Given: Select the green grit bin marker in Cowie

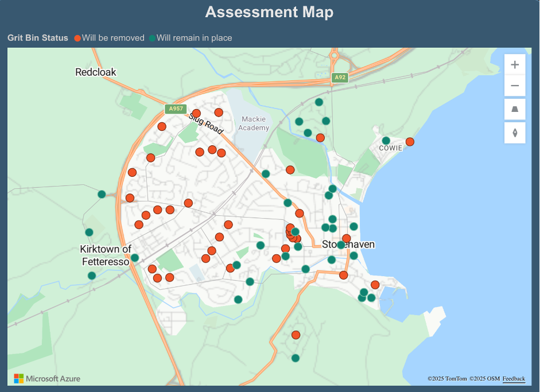Looking at the screenshot, I should pyautogui.click(x=386, y=141).
